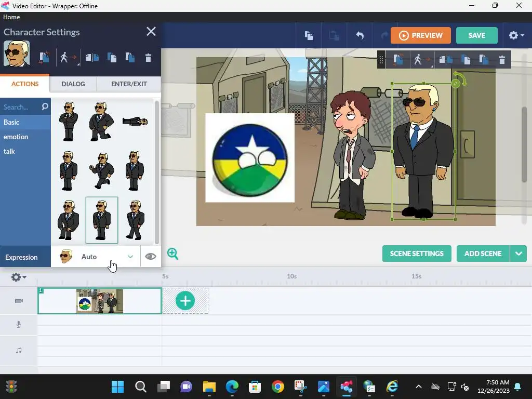
Task: Open the Windows Start menu
Action: pos(118,387)
